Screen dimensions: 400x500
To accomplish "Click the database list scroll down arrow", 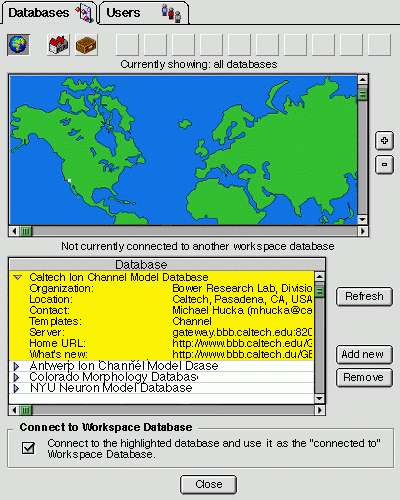I will coord(319,399).
